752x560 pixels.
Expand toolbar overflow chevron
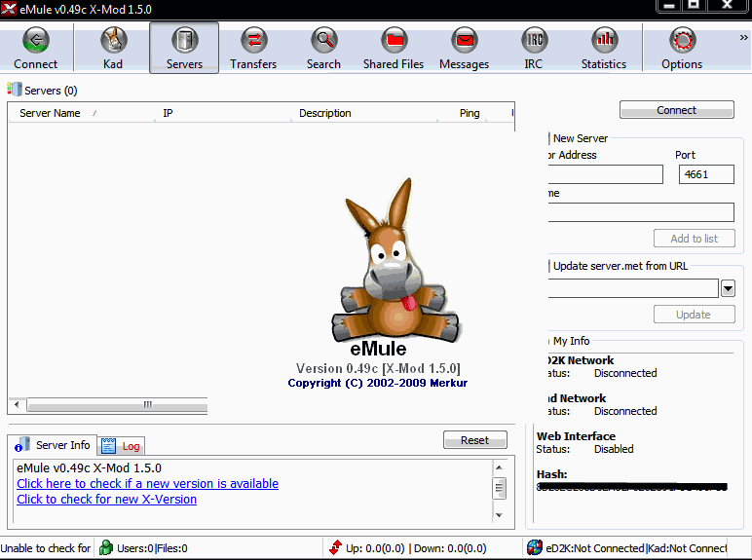743,37
